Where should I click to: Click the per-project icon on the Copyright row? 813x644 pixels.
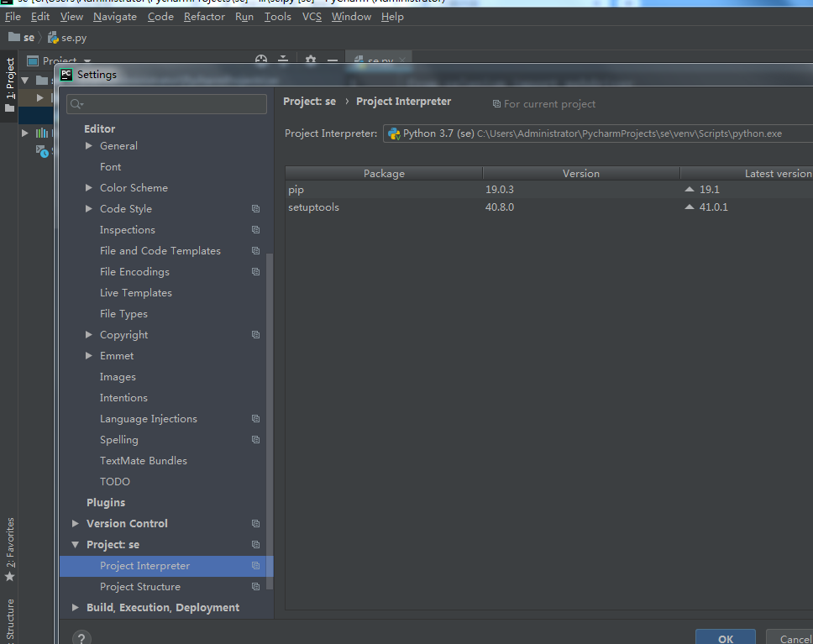point(255,335)
